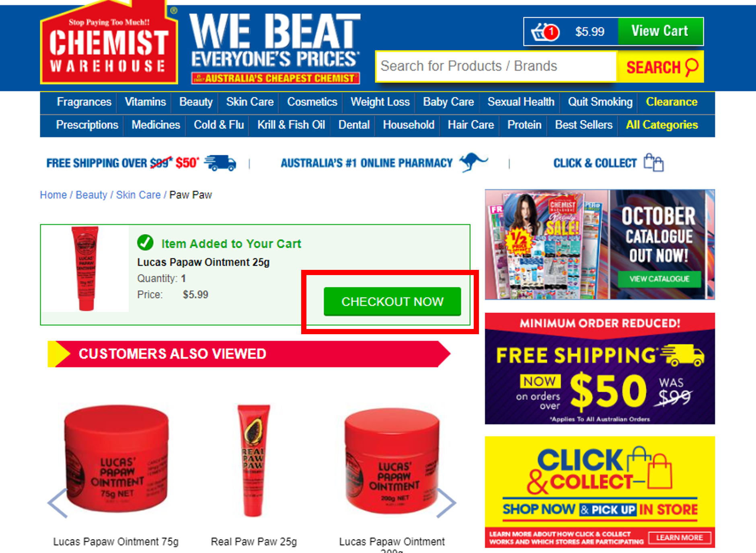
Task: Show next products with right carousel arrow
Action: [446, 503]
